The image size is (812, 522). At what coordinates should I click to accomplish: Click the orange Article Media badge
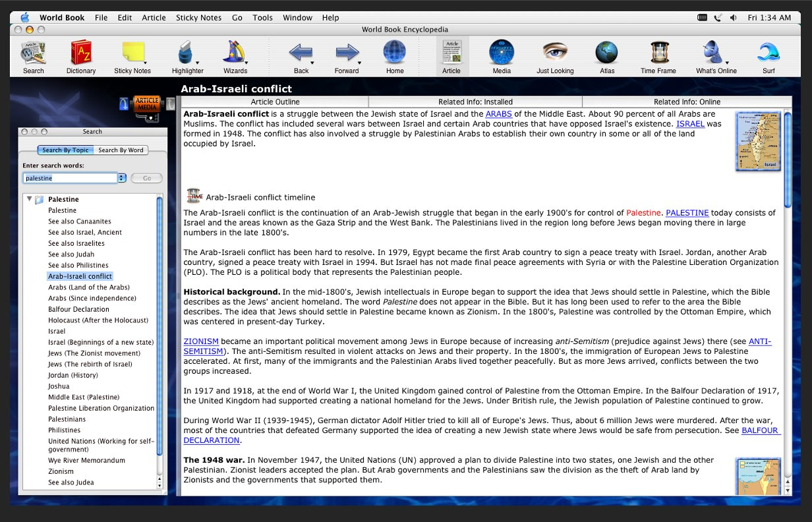147,103
